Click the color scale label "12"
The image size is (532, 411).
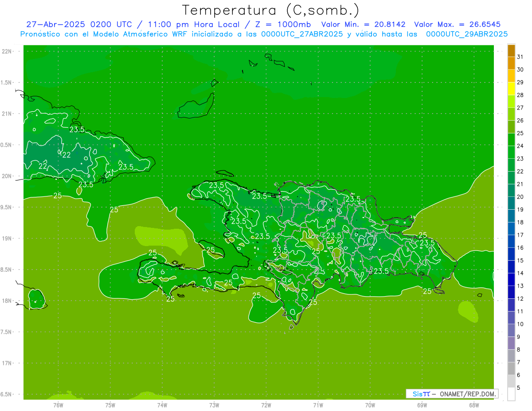(x=520, y=299)
